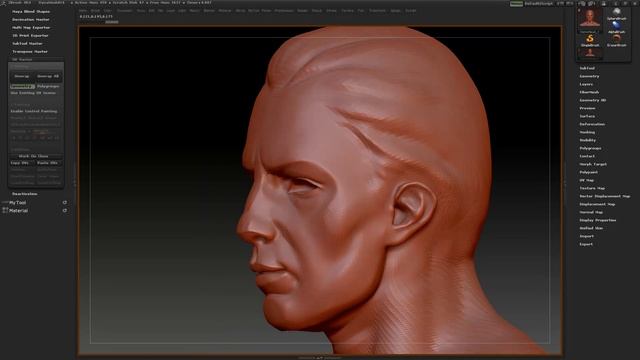Open the Texture menu
This screenshot has height=360, width=640.
[x=348, y=11]
